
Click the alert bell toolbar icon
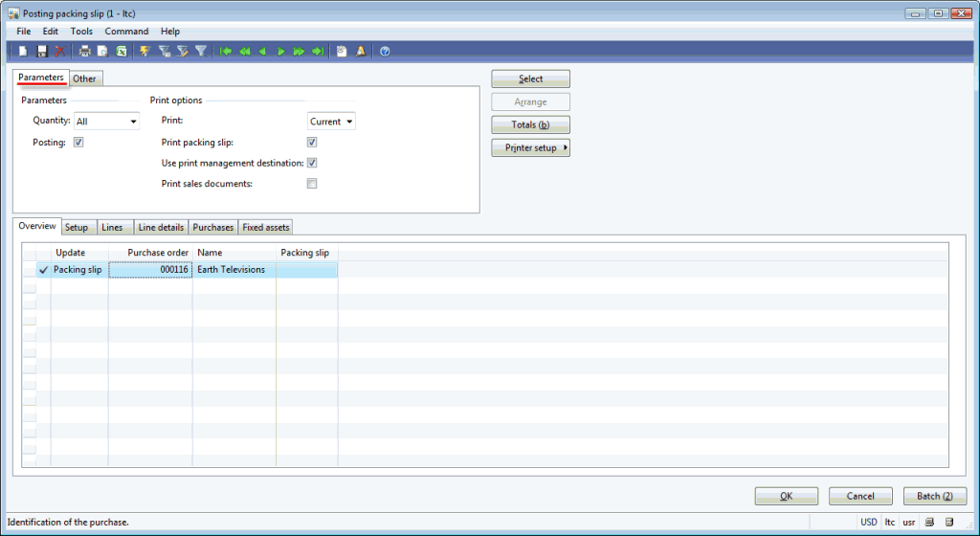(360, 52)
